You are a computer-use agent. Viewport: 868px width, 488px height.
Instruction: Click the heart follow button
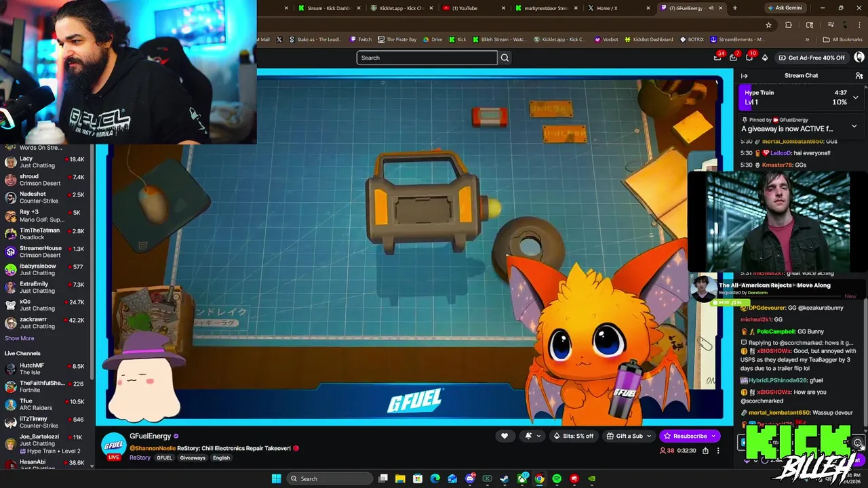[504, 436]
